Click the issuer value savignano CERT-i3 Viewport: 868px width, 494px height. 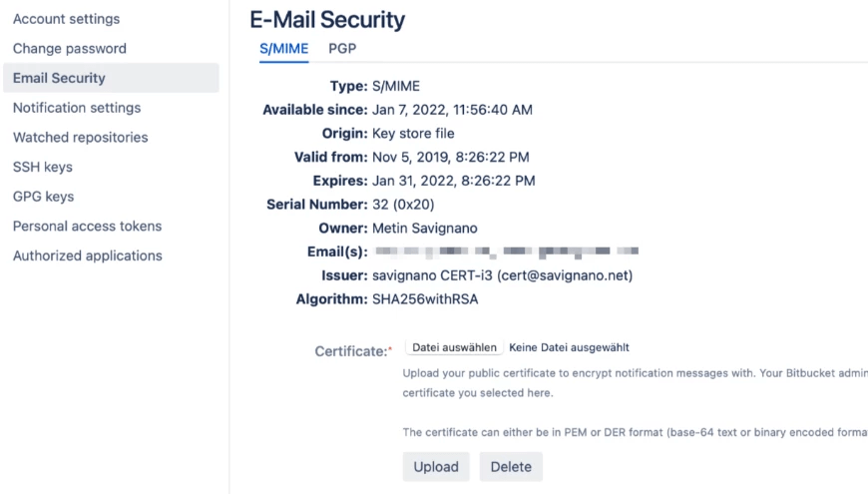click(x=502, y=275)
